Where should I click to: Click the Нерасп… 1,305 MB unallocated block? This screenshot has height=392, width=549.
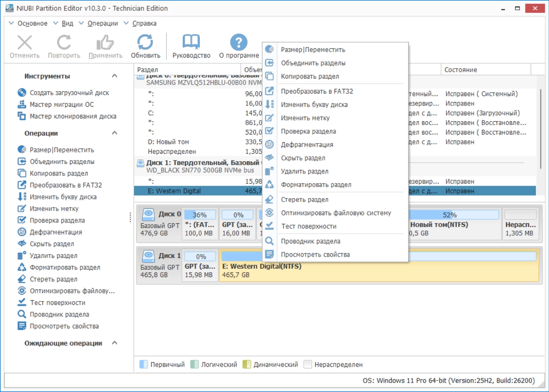pos(521,224)
